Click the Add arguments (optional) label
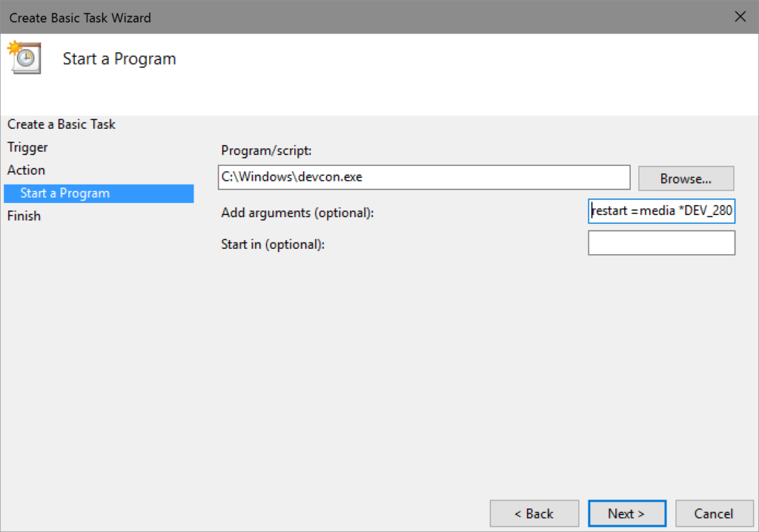Image resolution: width=759 pixels, height=532 pixels. coord(297,213)
